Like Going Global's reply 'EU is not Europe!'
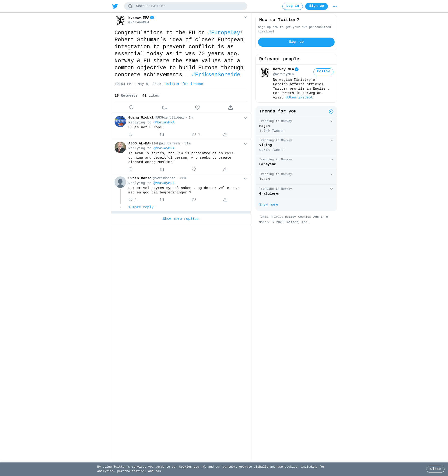The height and width of the screenshot is (476, 448). [194, 135]
